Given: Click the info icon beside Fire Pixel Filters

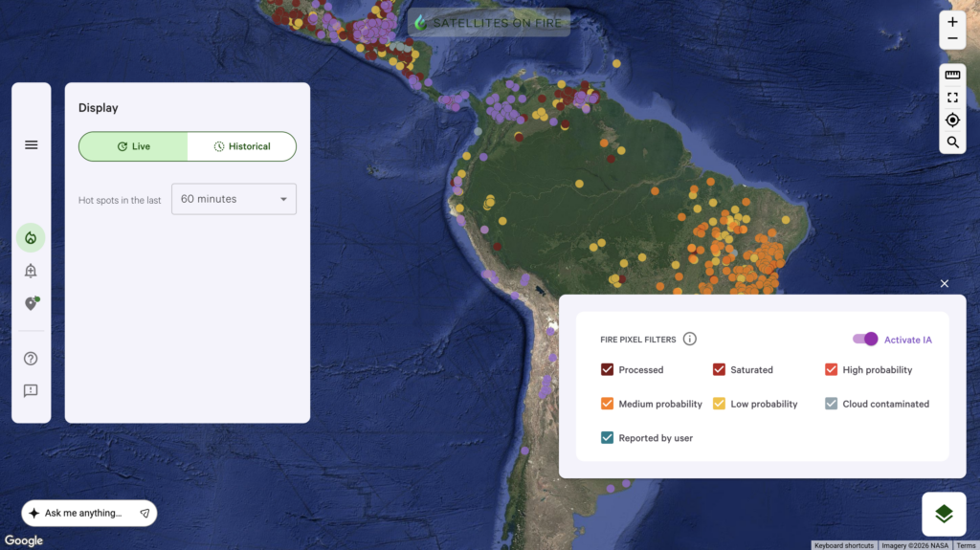Looking at the screenshot, I should coord(689,339).
